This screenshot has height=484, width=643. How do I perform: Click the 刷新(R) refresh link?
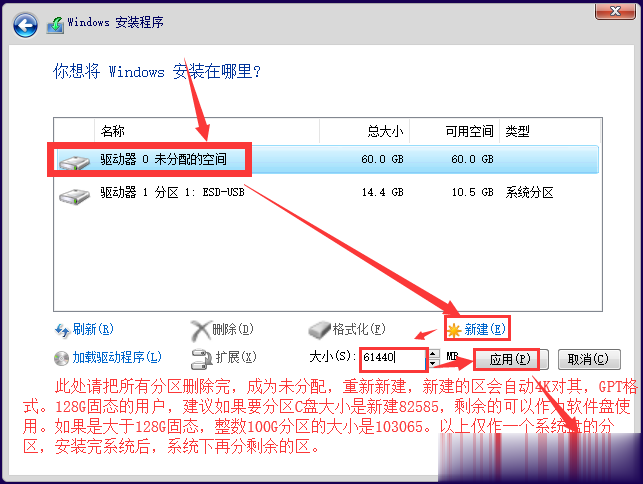click(x=93, y=329)
